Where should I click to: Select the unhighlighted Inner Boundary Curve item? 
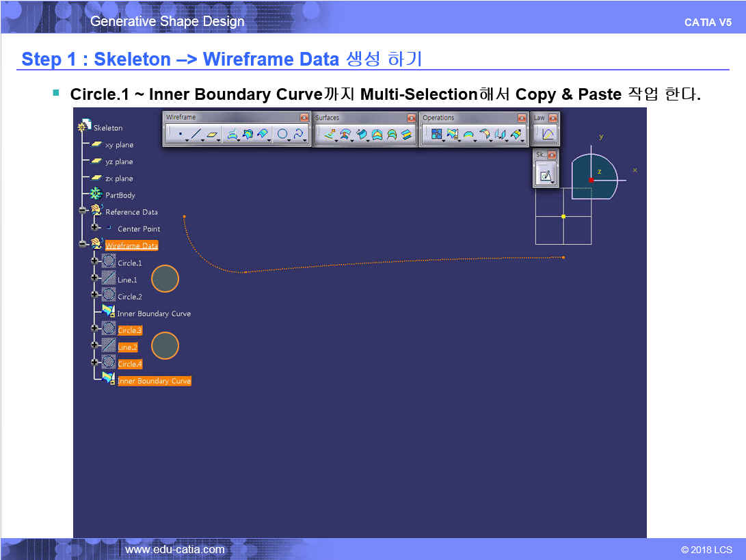pos(153,314)
